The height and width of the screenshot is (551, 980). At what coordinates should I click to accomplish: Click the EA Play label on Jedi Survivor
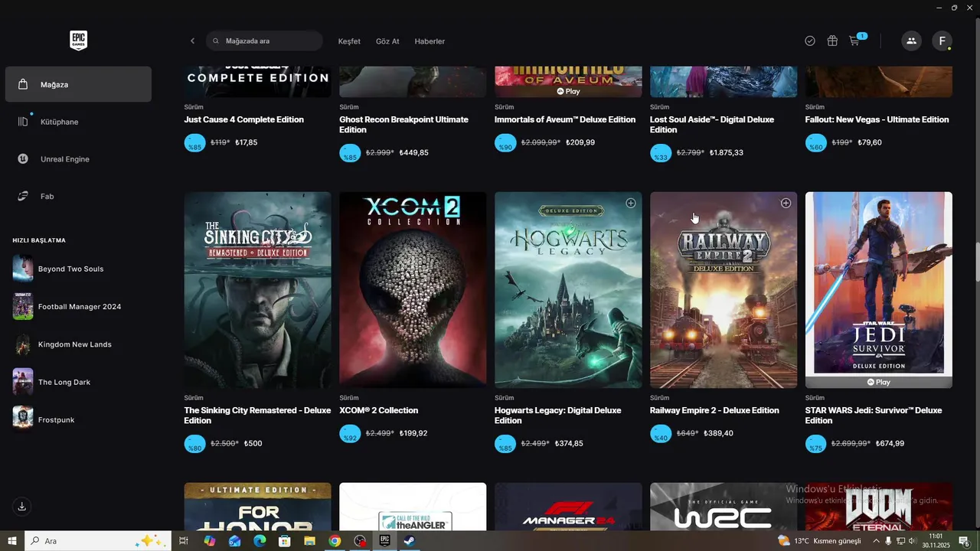point(879,382)
